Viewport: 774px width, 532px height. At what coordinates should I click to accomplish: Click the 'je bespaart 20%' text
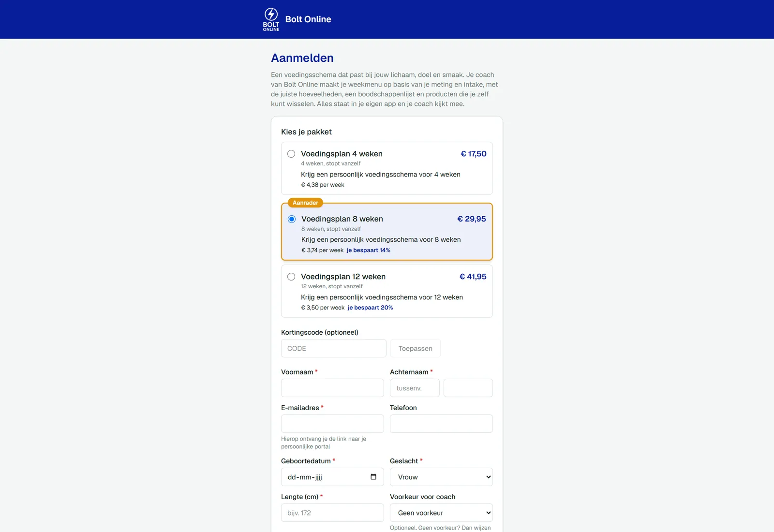371,308
